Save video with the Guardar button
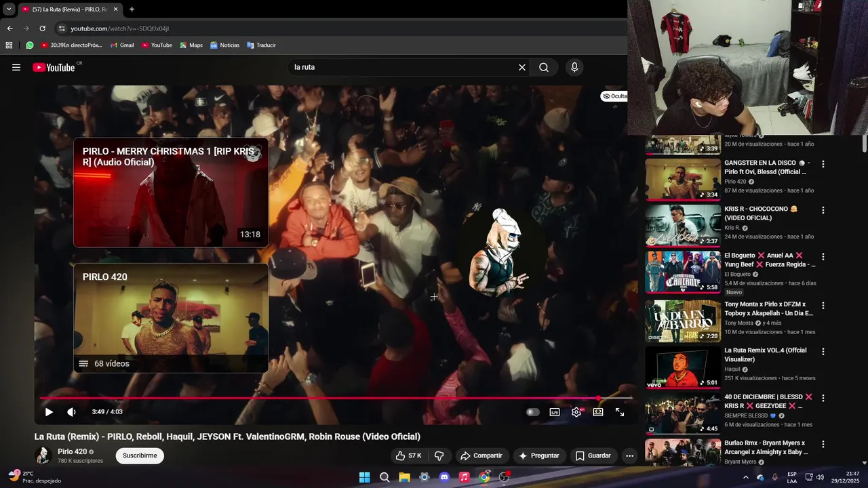 [593, 455]
